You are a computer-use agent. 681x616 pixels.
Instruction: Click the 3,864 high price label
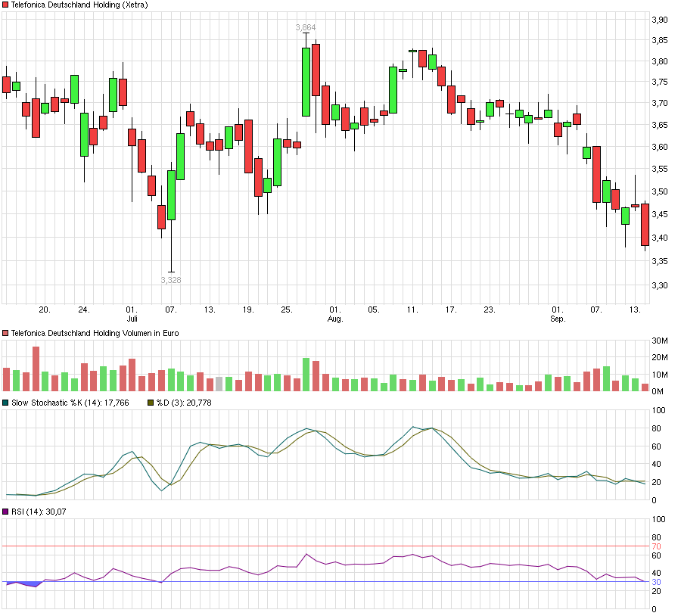[306, 26]
